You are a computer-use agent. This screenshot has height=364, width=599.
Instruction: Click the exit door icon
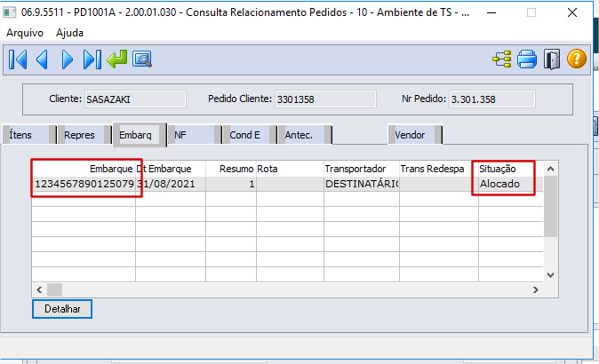point(552,59)
